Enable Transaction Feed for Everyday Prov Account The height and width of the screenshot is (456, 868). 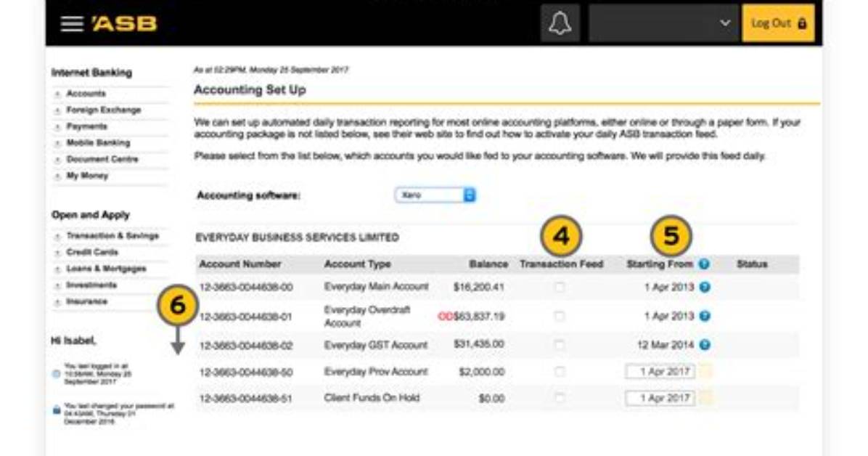[x=560, y=371]
